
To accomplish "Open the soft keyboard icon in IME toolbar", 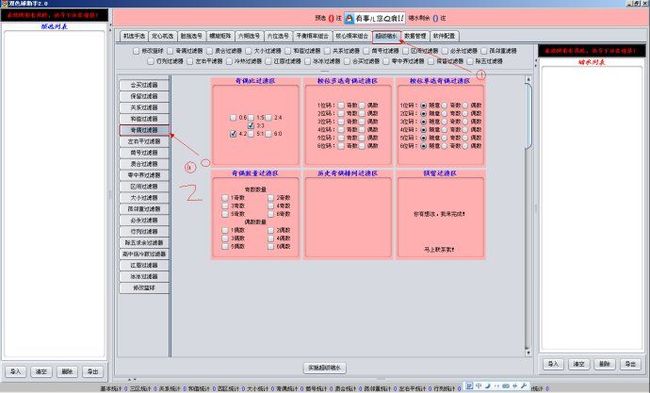I will pyautogui.click(x=506, y=386).
